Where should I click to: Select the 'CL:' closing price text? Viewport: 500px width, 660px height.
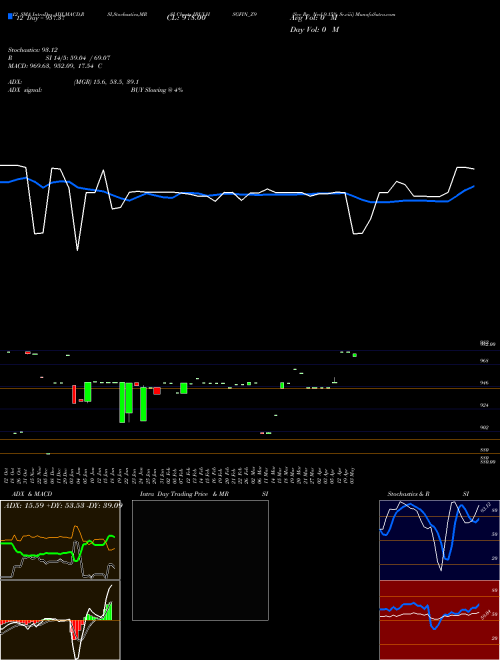click(186, 18)
